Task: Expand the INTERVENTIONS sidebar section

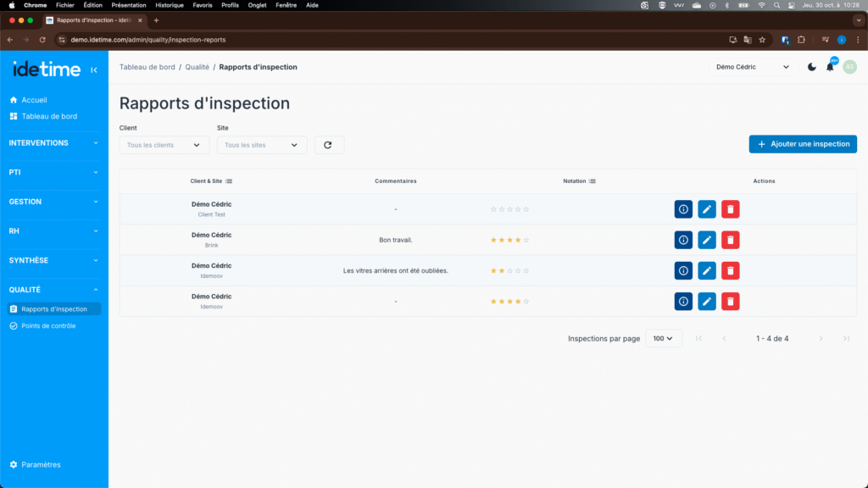Action: pyautogui.click(x=54, y=143)
